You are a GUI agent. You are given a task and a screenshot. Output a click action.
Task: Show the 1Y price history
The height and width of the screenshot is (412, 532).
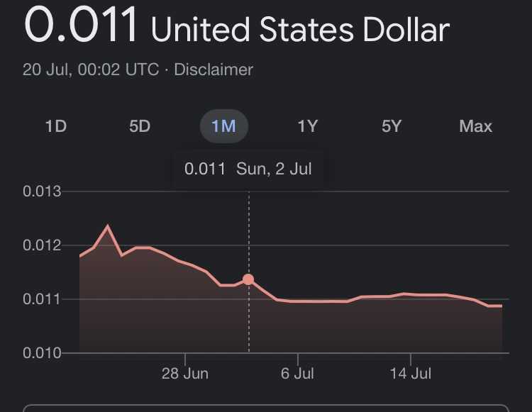coord(307,126)
